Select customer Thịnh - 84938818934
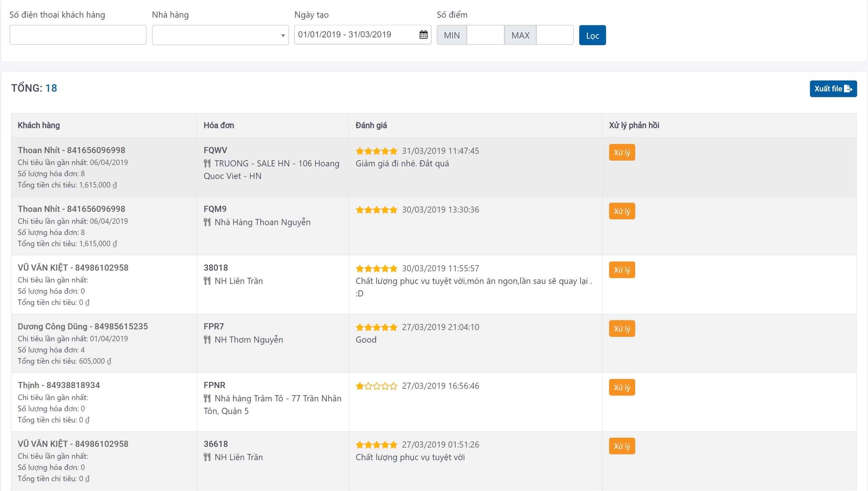 (x=59, y=385)
